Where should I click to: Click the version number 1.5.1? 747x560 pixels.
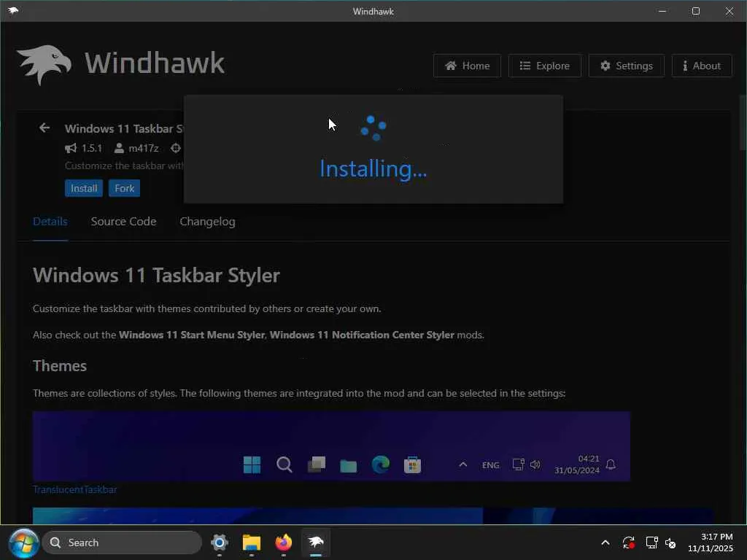[91, 148]
